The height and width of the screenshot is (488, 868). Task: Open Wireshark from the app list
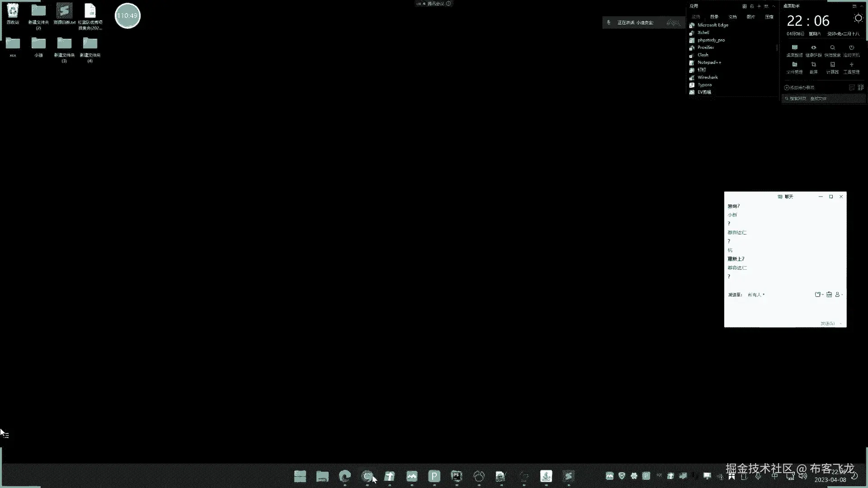(708, 77)
